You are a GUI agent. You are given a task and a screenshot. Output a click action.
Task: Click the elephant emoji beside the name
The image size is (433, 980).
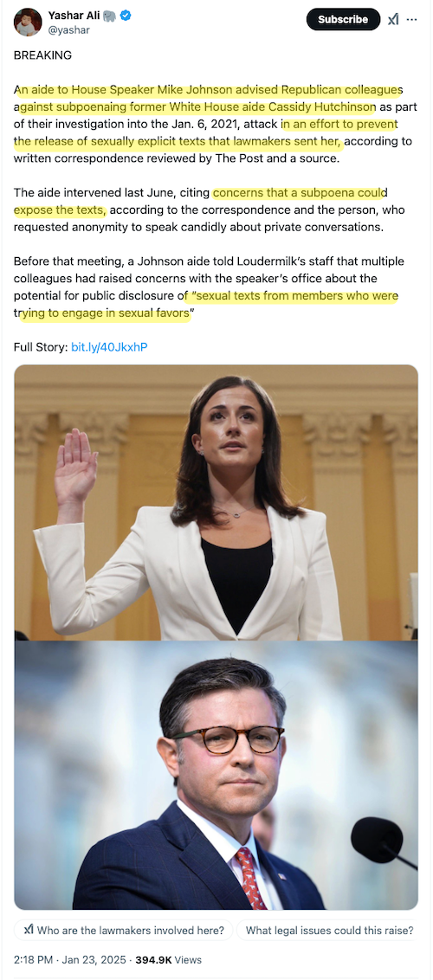pos(110,16)
